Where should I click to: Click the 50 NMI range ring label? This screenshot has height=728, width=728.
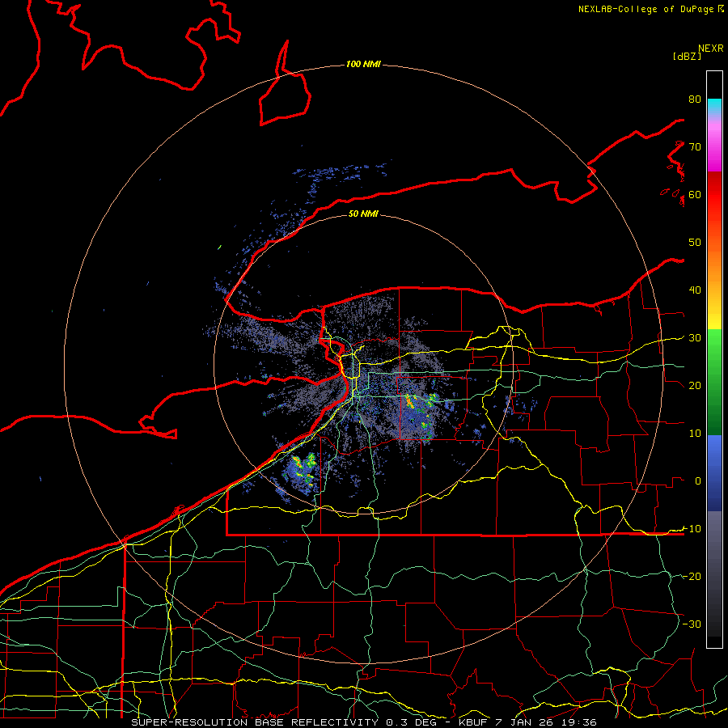coord(363,214)
